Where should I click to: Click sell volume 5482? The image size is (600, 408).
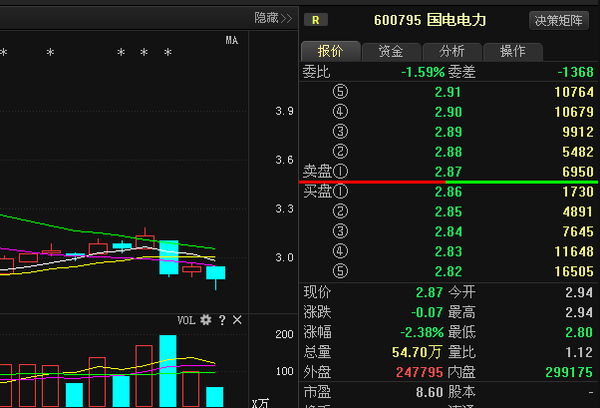pos(578,152)
